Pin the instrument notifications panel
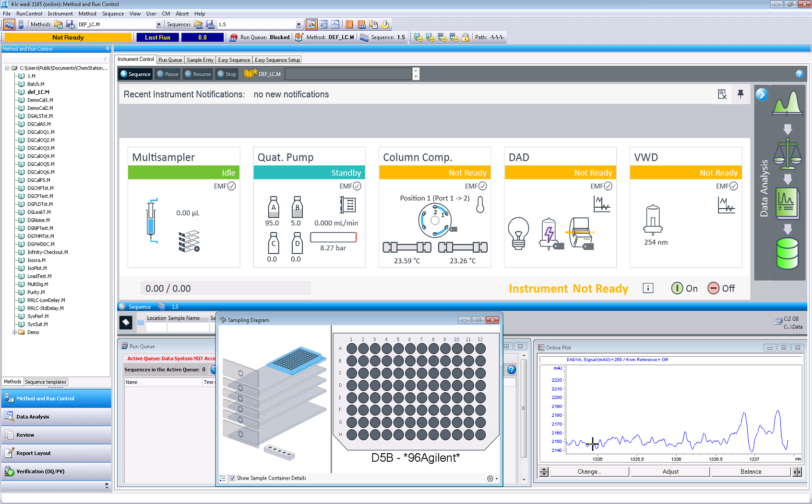The image size is (812, 504). pos(740,94)
